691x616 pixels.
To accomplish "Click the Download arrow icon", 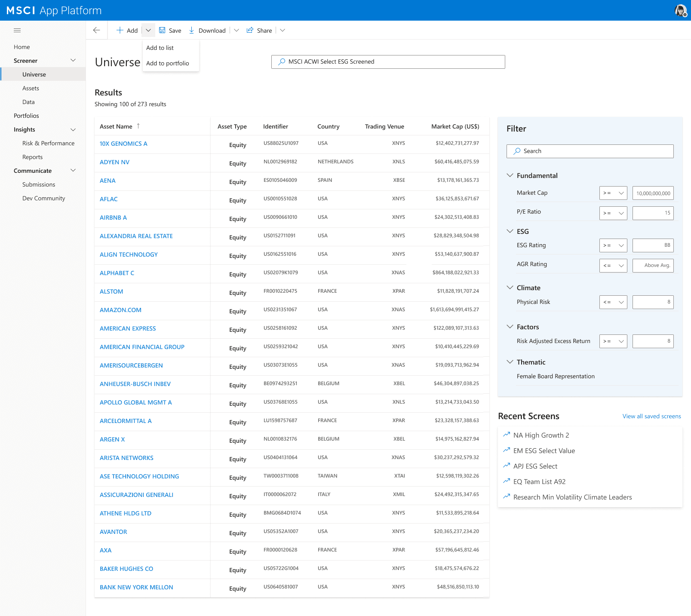I will [x=192, y=30].
